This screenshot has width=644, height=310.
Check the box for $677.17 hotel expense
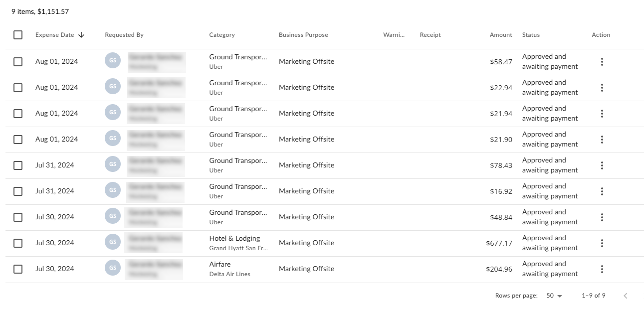tap(18, 243)
